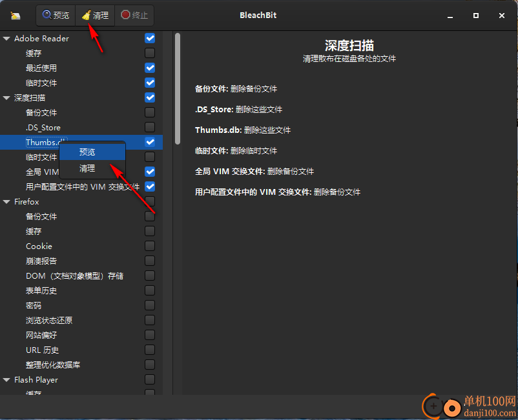This screenshot has height=420, width=518.
Task: Minimize the BleachBit window
Action: [x=450, y=15]
